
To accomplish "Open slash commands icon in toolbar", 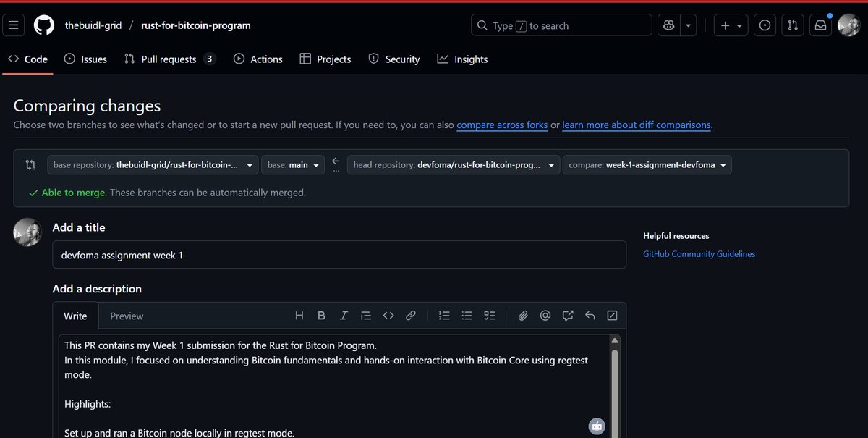I will [x=613, y=316].
